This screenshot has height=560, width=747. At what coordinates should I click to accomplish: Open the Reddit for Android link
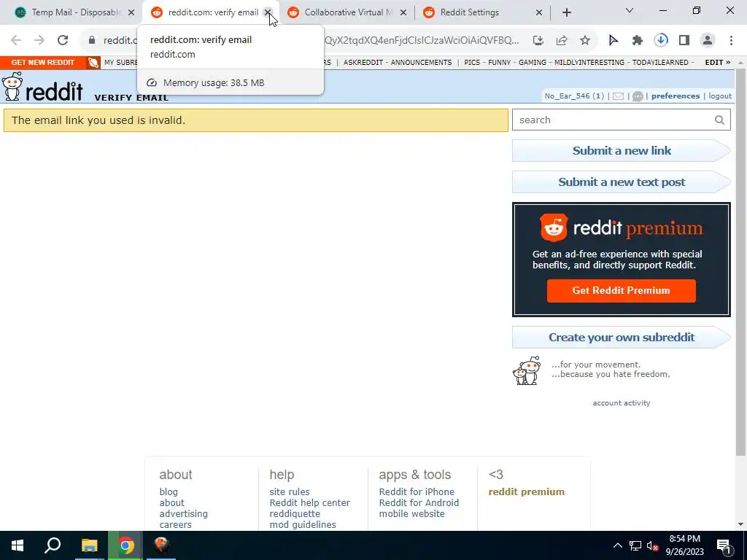pos(419,503)
